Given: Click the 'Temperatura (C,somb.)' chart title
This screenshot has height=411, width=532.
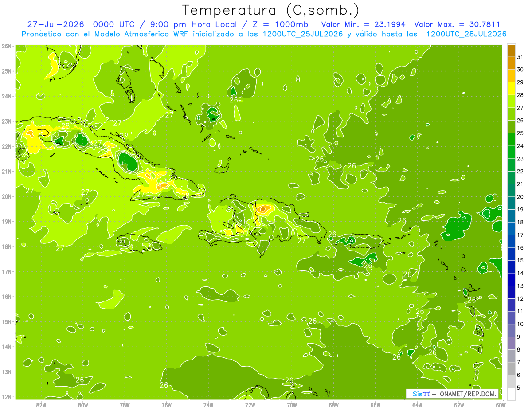Looking at the screenshot, I should [x=270, y=10].
